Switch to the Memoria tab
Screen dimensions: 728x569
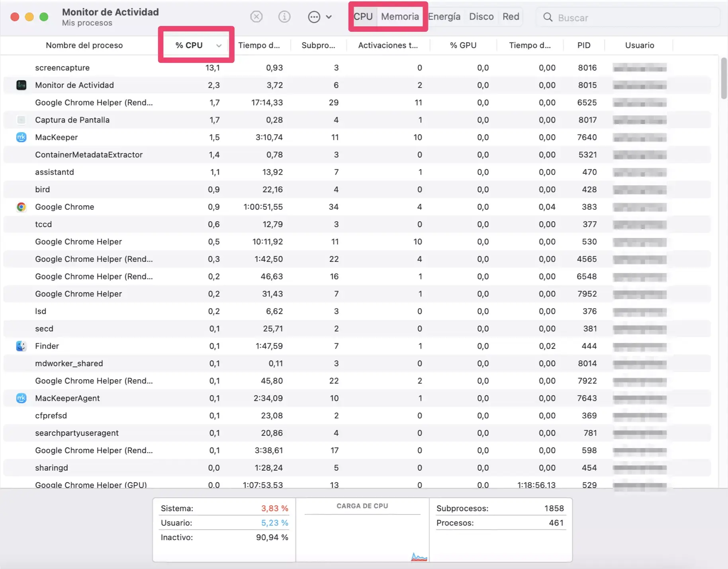(399, 17)
